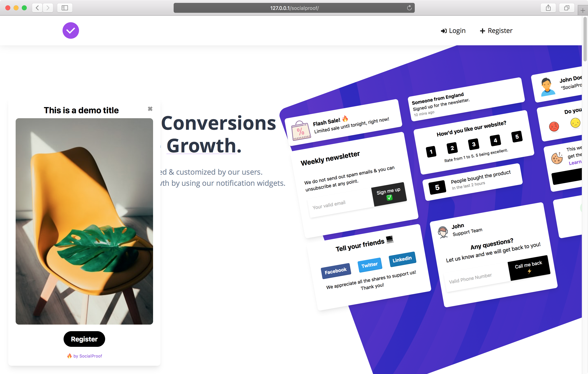Toggle the Safari sidebar button
Screen dimensions: 588x374
(x=65, y=8)
